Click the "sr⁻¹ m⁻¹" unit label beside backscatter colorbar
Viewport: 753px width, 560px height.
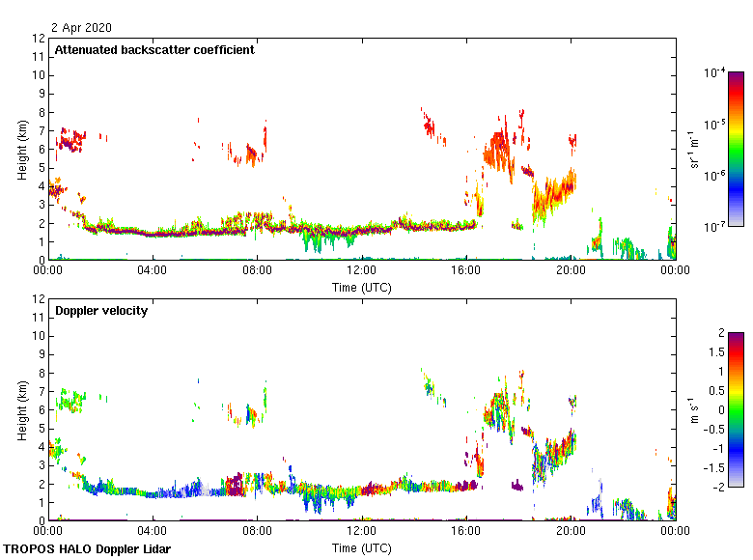pos(693,149)
